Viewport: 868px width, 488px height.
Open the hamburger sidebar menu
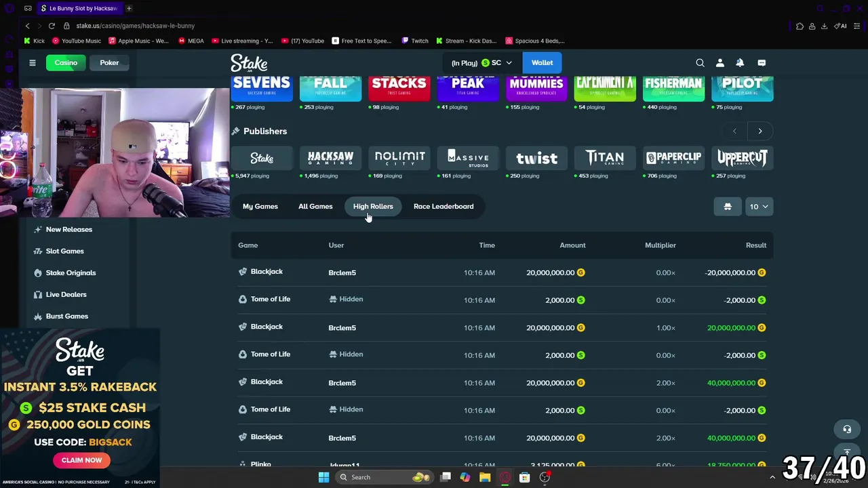32,62
